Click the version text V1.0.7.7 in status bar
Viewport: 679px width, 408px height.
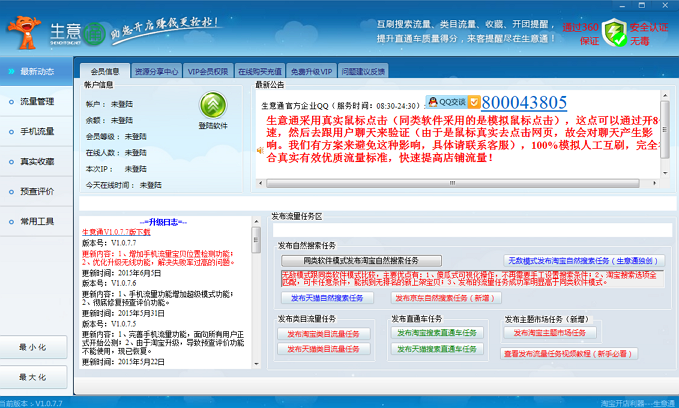49,403
